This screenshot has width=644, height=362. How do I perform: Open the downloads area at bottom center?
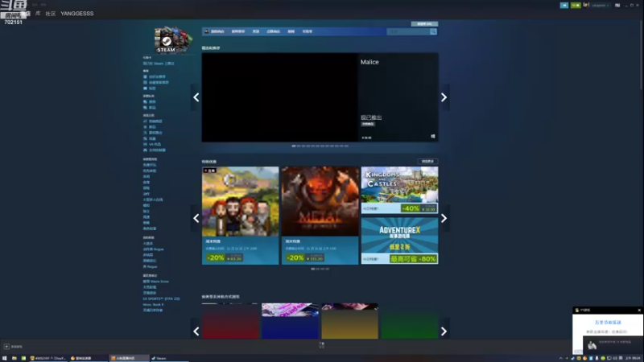pos(321,345)
